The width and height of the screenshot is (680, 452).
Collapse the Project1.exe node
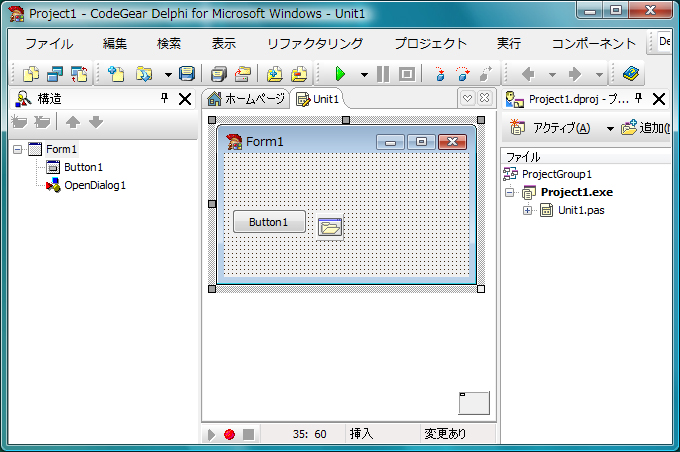tap(510, 192)
